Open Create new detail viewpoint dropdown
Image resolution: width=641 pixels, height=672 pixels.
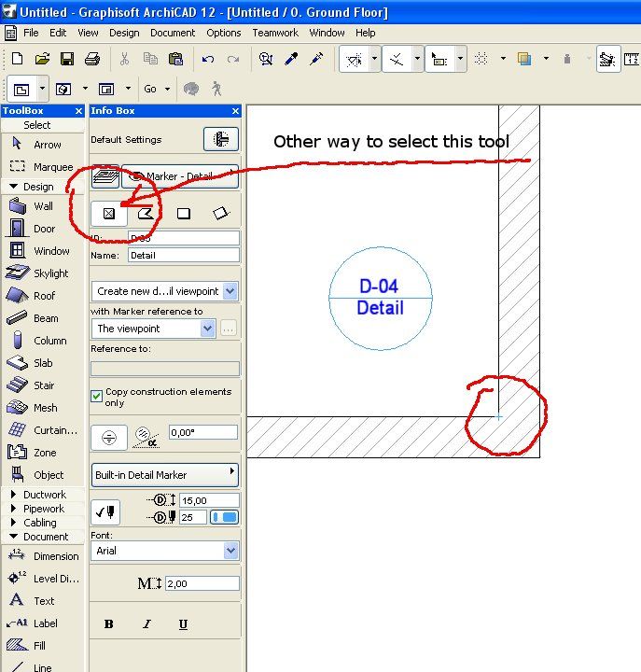pos(164,291)
